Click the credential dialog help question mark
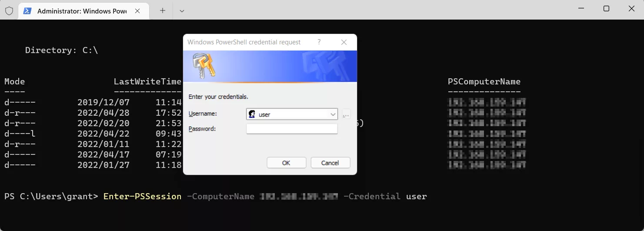Image resolution: width=644 pixels, height=231 pixels. (x=319, y=42)
